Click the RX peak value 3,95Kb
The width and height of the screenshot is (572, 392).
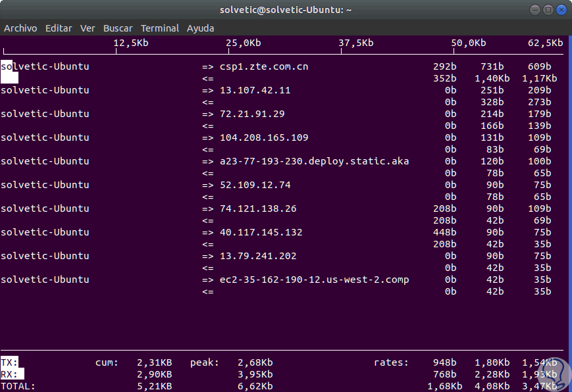(x=255, y=374)
